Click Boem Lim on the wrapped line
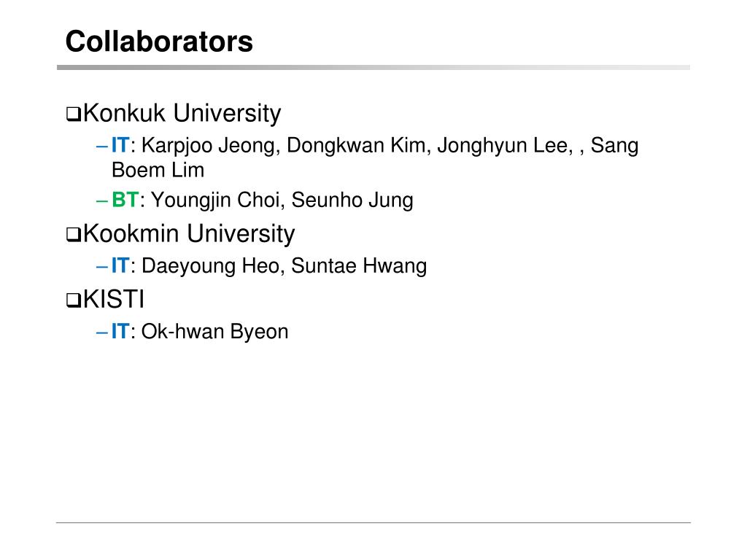The image size is (747, 560). 158,170
